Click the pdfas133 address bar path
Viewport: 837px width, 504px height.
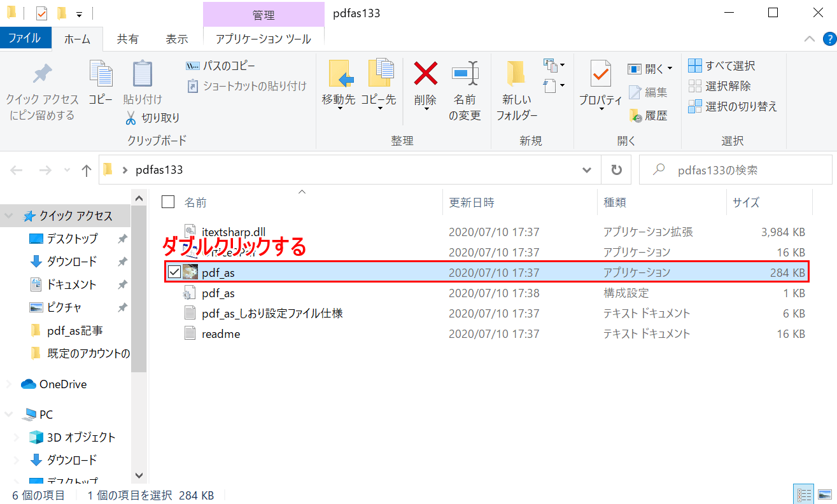pyautogui.click(x=159, y=170)
